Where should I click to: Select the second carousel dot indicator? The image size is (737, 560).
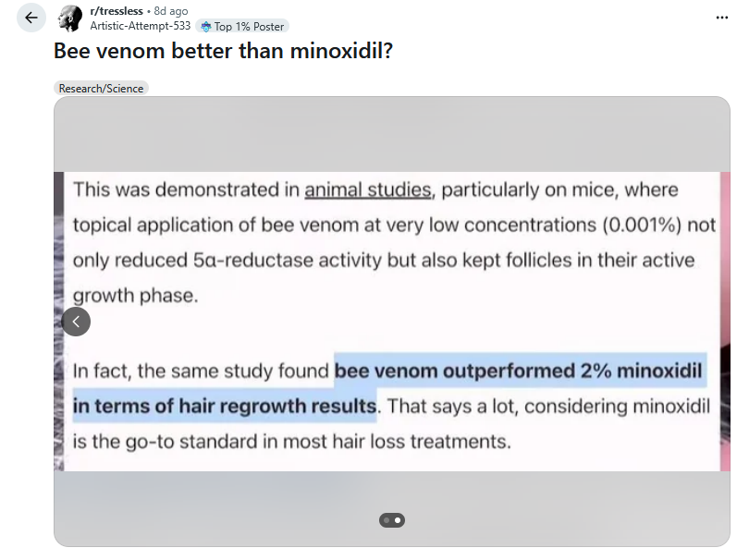coord(398,520)
